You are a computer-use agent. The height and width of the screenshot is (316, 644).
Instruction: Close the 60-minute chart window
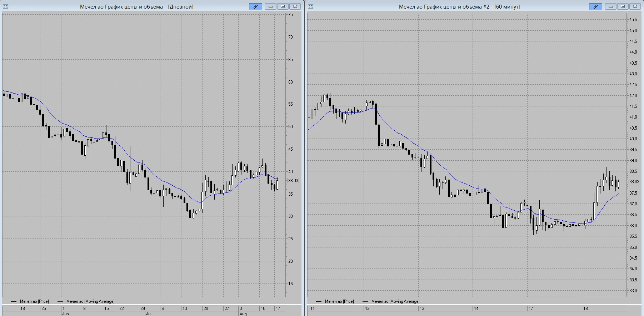635,6
